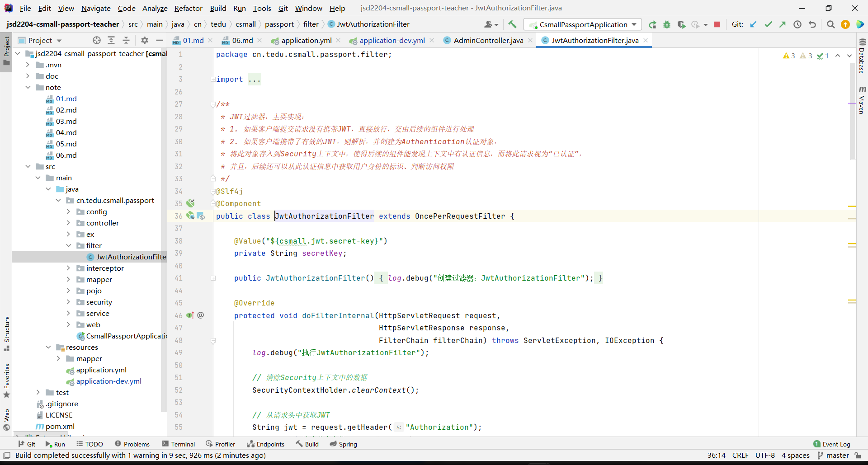Collapse the filter package
The image size is (868, 465).
[x=68, y=245]
